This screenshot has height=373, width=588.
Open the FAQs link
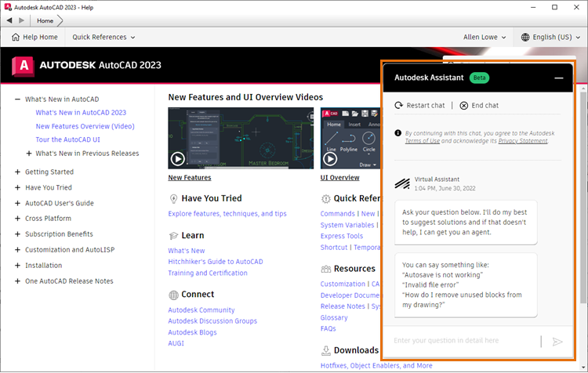(x=328, y=329)
